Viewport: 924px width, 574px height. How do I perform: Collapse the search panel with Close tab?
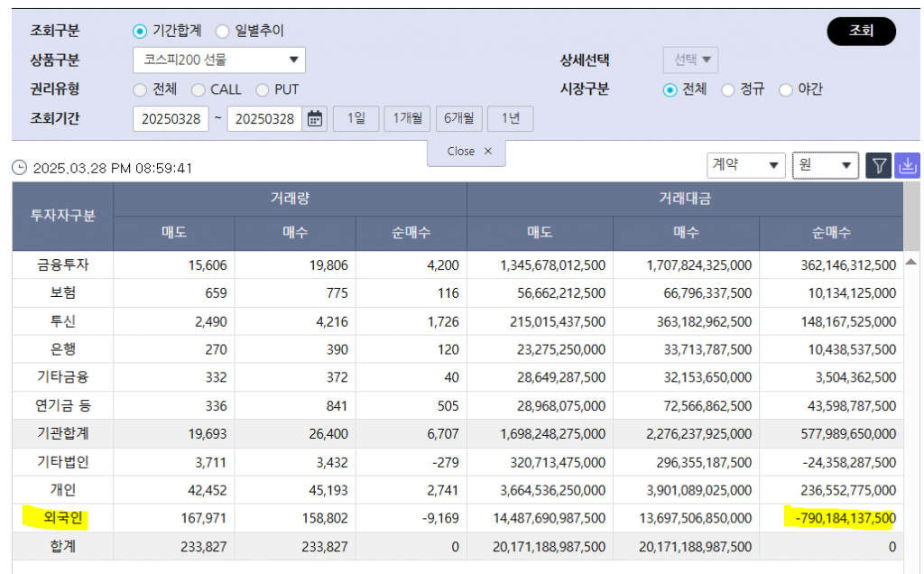[x=467, y=152]
